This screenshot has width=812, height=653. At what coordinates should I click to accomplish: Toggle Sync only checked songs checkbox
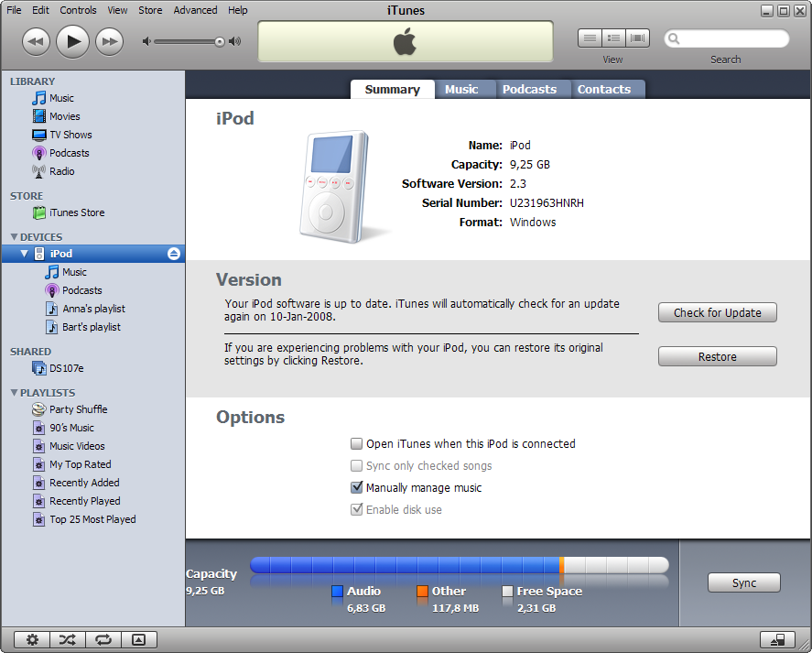point(356,465)
